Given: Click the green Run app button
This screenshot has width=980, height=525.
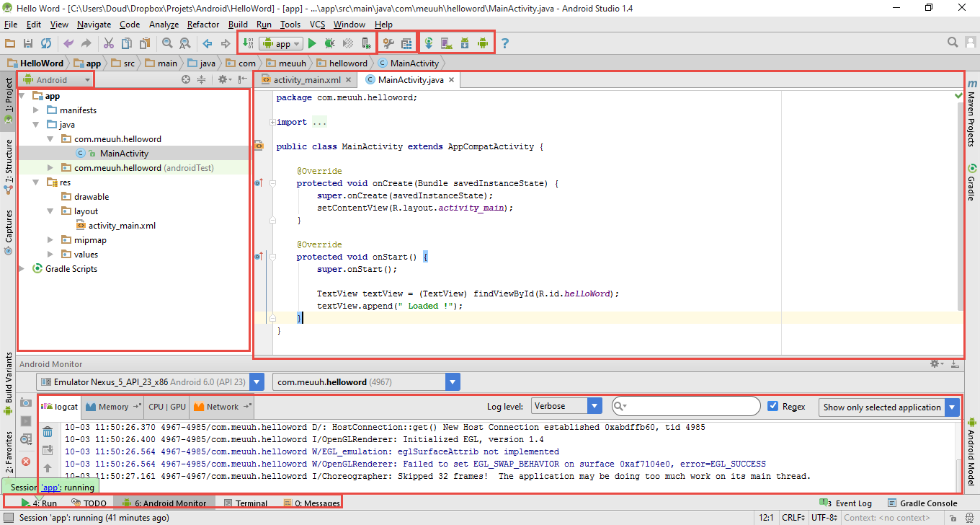Looking at the screenshot, I should point(312,43).
